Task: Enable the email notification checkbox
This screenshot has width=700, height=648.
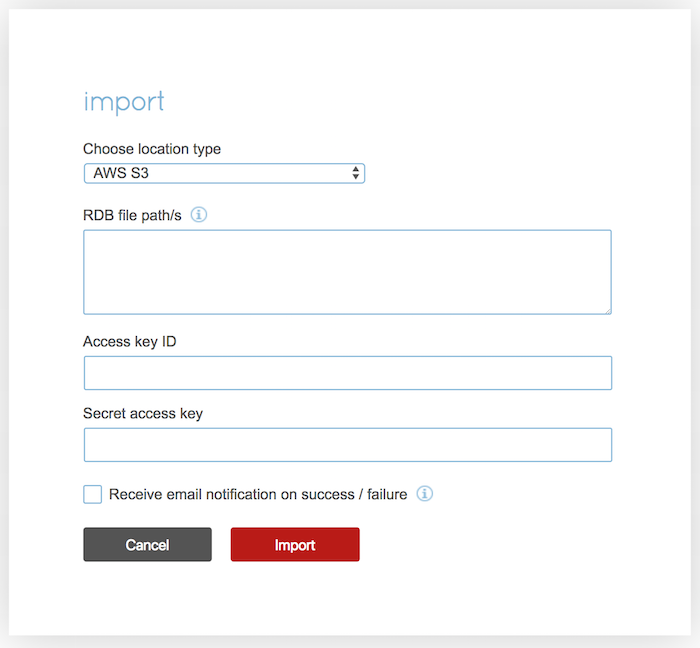Action: click(93, 494)
